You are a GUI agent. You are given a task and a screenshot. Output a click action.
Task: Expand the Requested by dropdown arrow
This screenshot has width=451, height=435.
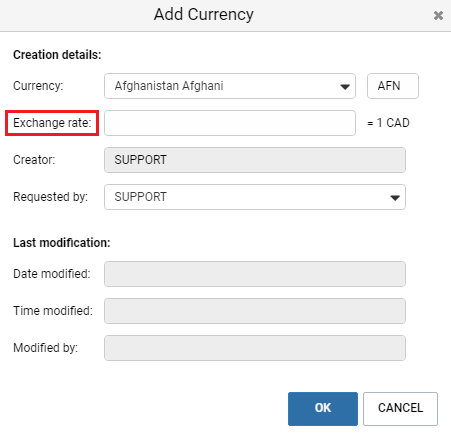(395, 198)
